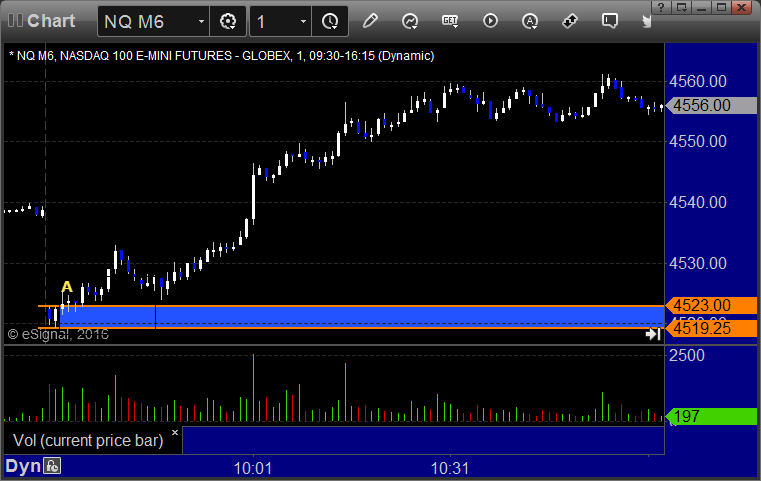761x481 pixels.
Task: Click the Dyn scaling label
Action: point(23,466)
